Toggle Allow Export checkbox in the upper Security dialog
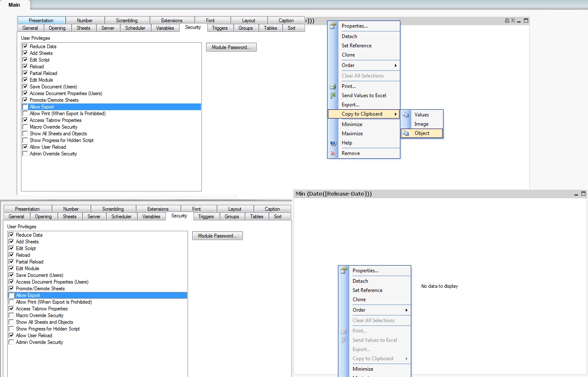 click(25, 107)
